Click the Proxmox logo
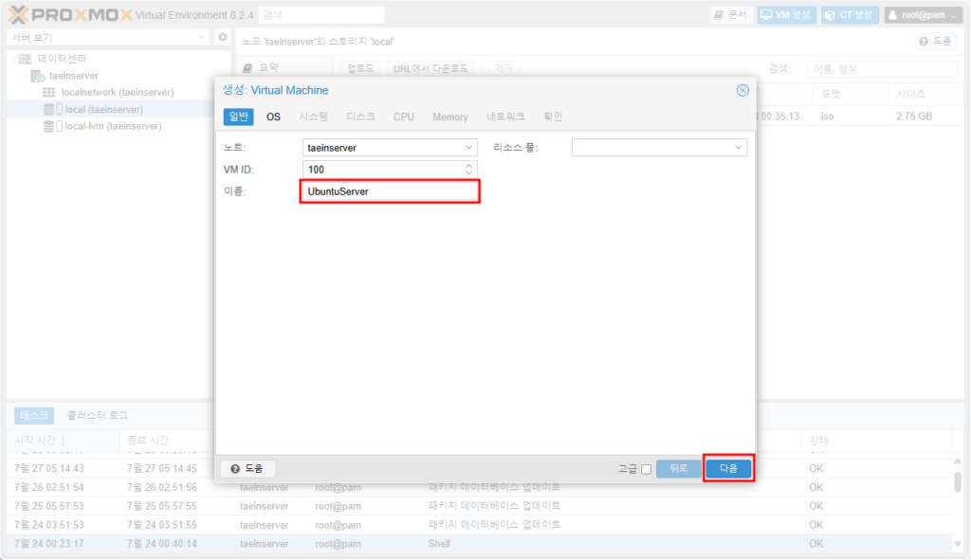Viewport: 971px width, 560px height. (x=70, y=14)
